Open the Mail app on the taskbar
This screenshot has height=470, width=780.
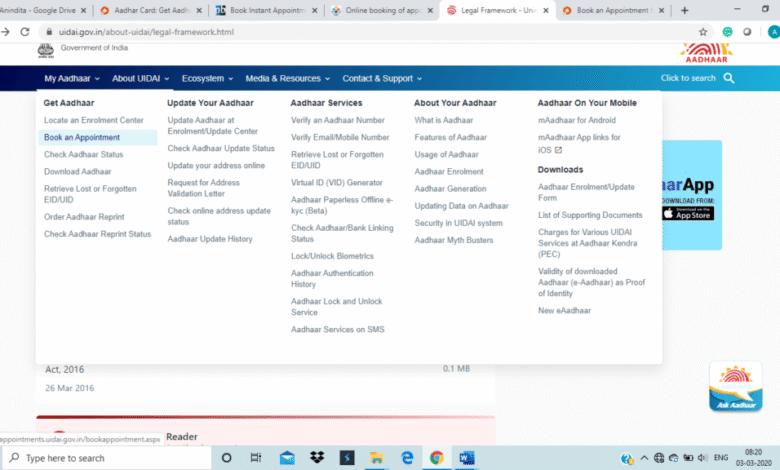tap(287, 458)
